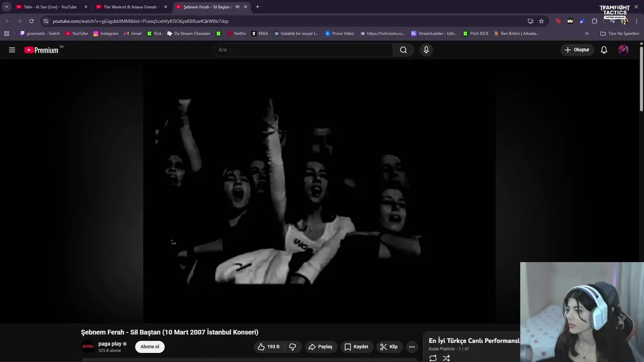This screenshot has width=644, height=362.
Task: Install app icon in address bar
Action: (x=530, y=21)
